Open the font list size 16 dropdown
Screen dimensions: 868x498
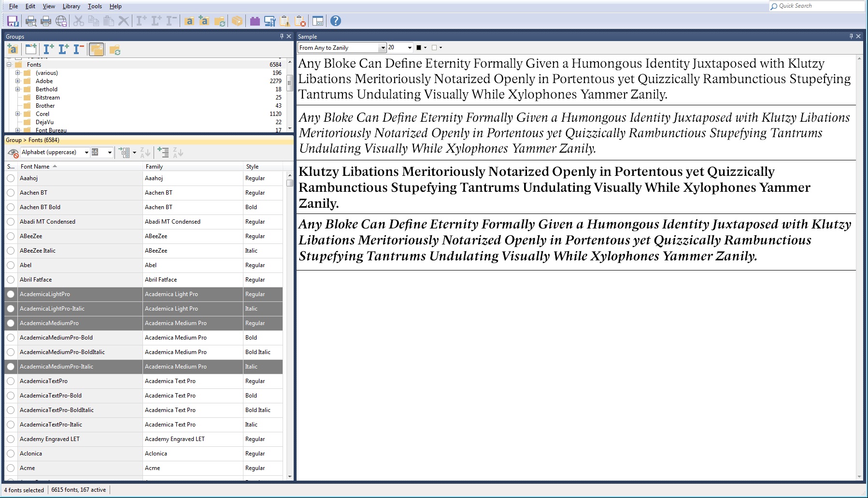point(110,153)
